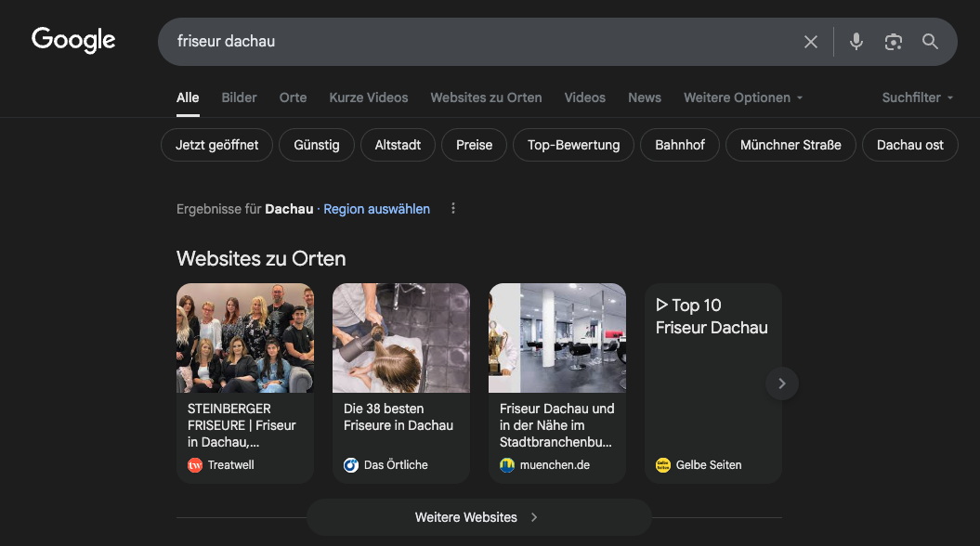This screenshot has height=546, width=980.
Task: Switch to the Orte tab
Action: click(x=294, y=97)
